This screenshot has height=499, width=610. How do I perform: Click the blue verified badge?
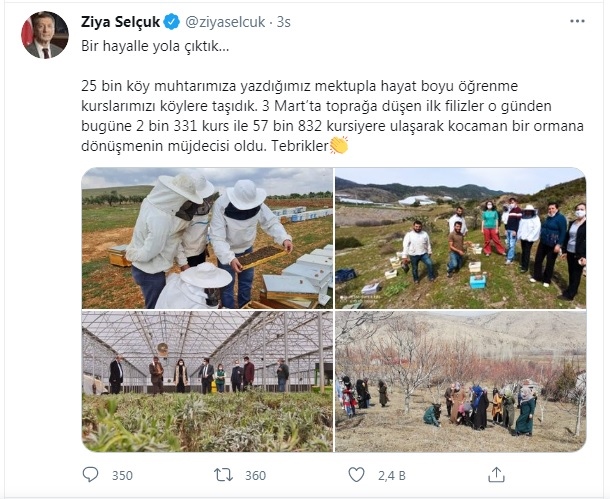coord(172,22)
